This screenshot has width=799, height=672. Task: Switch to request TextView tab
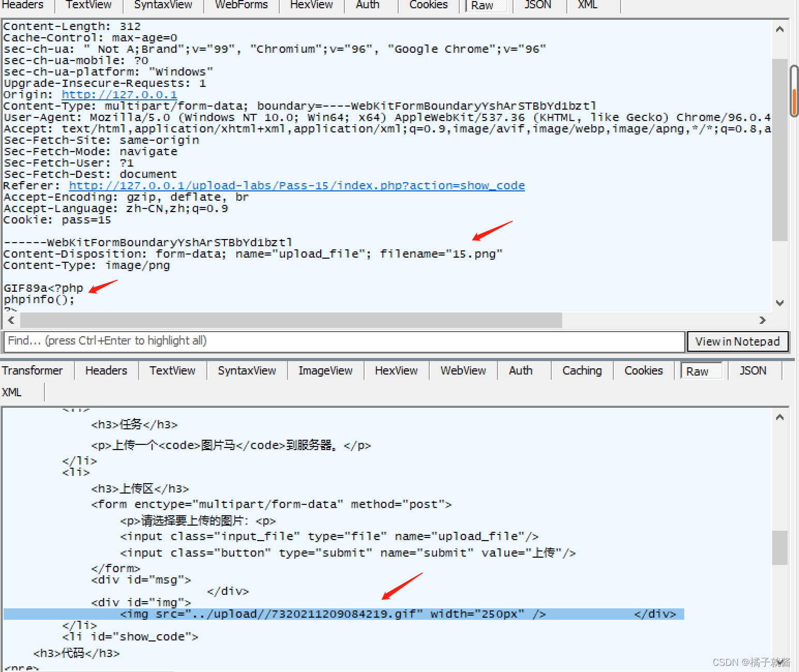point(88,5)
